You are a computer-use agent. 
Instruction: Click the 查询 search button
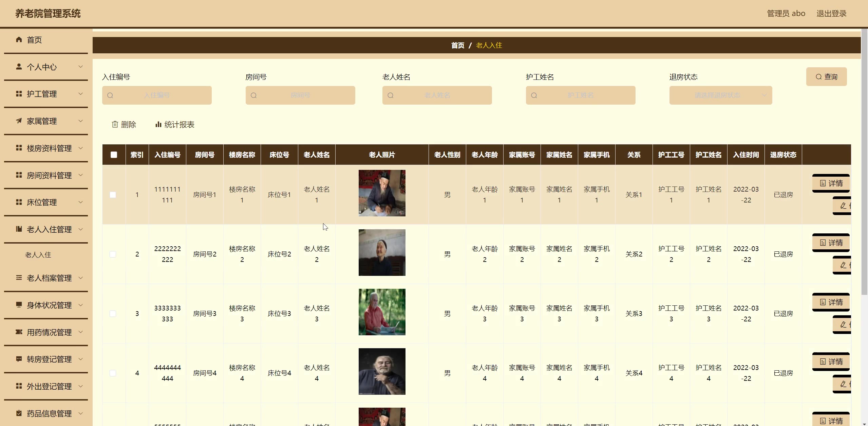tap(826, 77)
